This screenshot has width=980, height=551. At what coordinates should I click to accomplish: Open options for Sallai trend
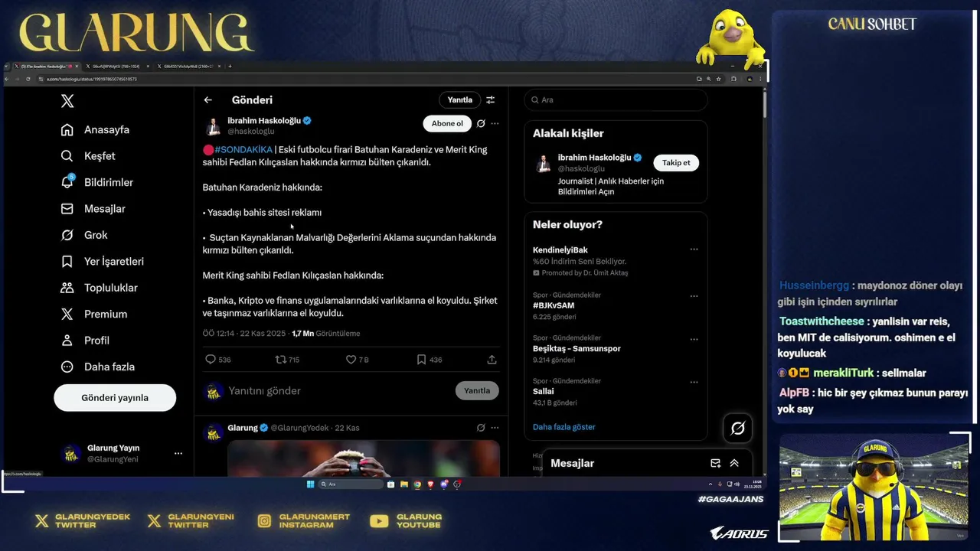[x=694, y=382]
